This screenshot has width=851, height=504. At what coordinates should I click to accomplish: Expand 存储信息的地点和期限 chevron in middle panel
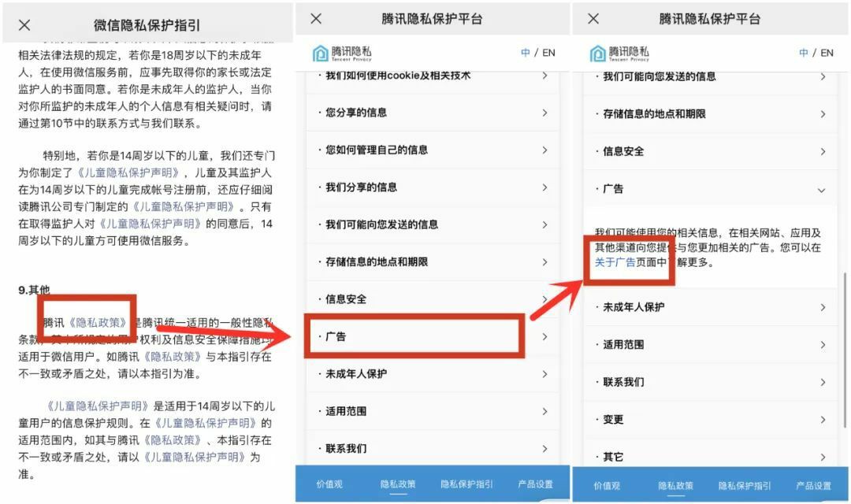coord(544,262)
